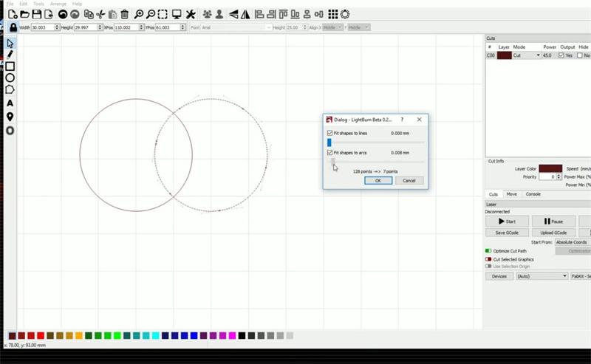591x364 pixels.
Task: Cancel the optimize shapes dialog
Action: coord(409,180)
